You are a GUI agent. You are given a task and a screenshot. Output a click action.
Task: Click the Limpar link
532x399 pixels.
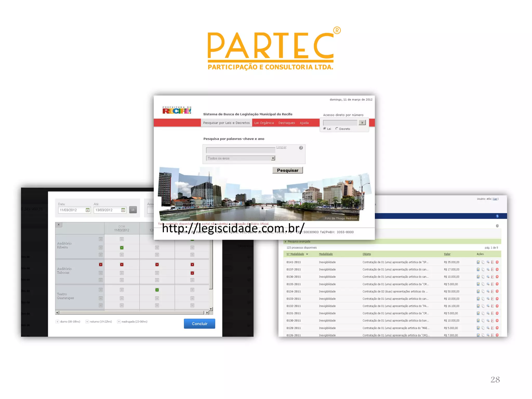point(281,147)
